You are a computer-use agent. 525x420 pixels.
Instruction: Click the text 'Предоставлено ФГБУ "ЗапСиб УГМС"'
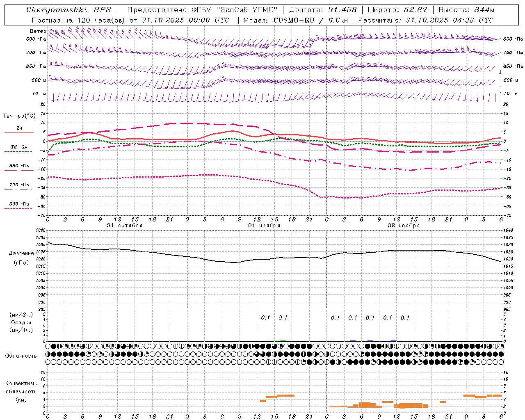coord(203,10)
